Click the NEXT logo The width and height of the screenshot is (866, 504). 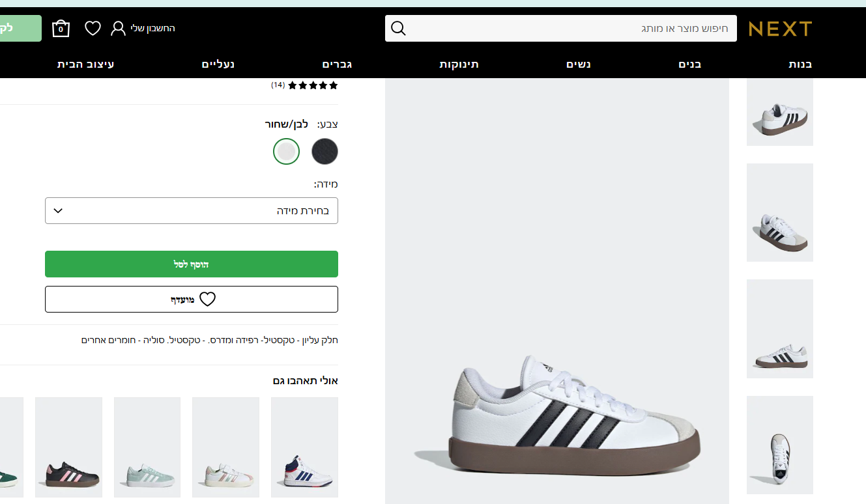pyautogui.click(x=780, y=29)
